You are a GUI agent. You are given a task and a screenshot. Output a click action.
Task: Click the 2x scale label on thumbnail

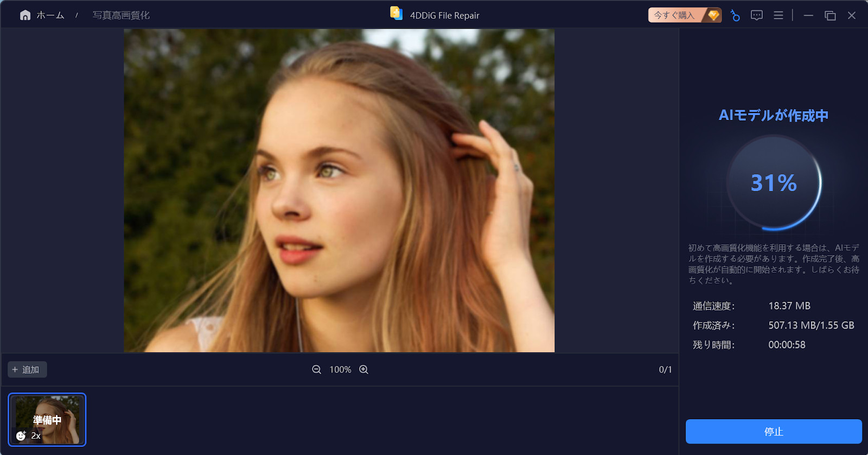point(36,436)
